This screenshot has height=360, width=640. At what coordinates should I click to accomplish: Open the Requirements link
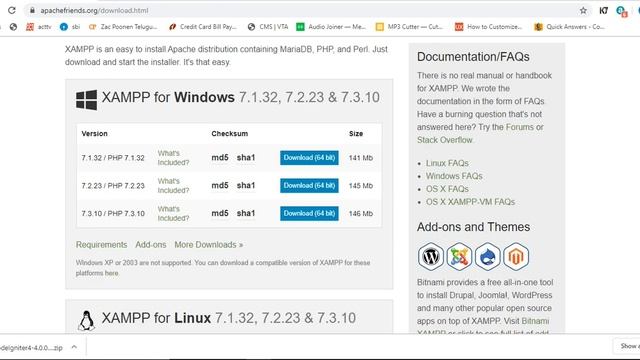pyautogui.click(x=101, y=244)
